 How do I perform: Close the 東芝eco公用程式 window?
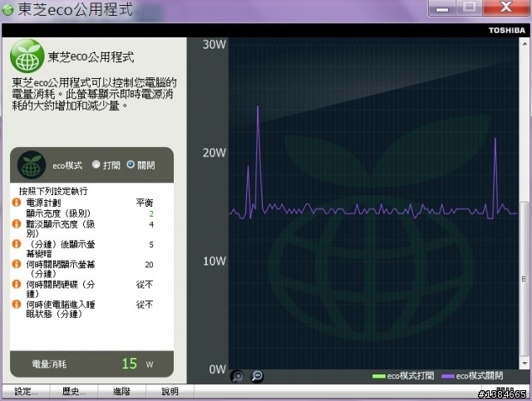coord(506,8)
